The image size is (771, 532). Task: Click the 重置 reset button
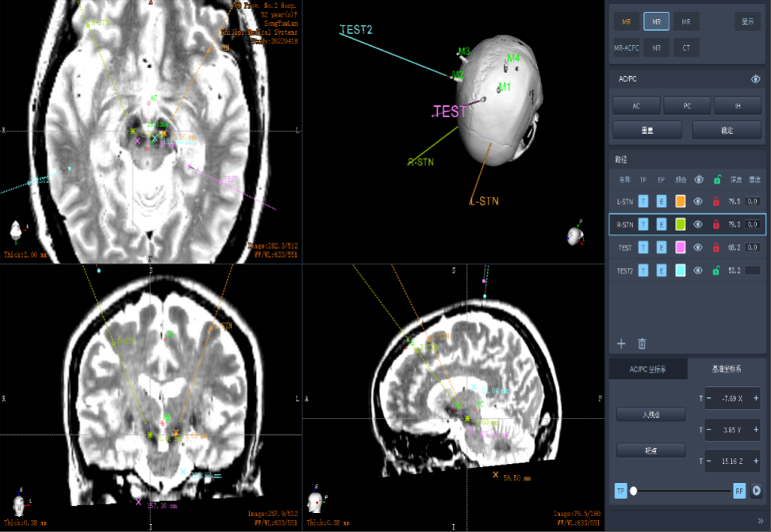tap(647, 130)
